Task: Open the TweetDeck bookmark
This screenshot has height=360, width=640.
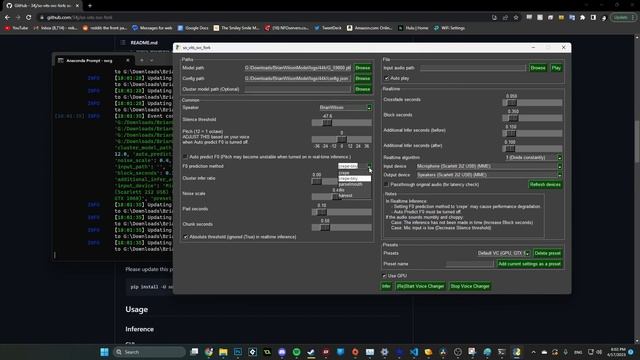Action: pos(328,28)
